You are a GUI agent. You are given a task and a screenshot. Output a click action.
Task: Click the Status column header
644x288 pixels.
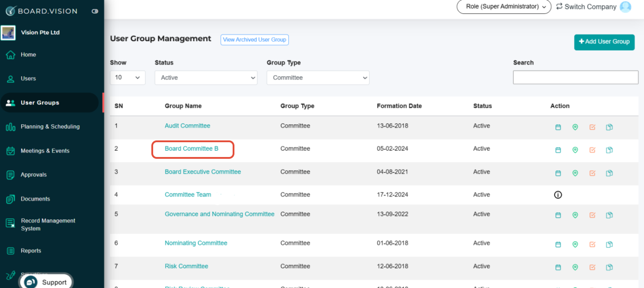[x=482, y=106]
